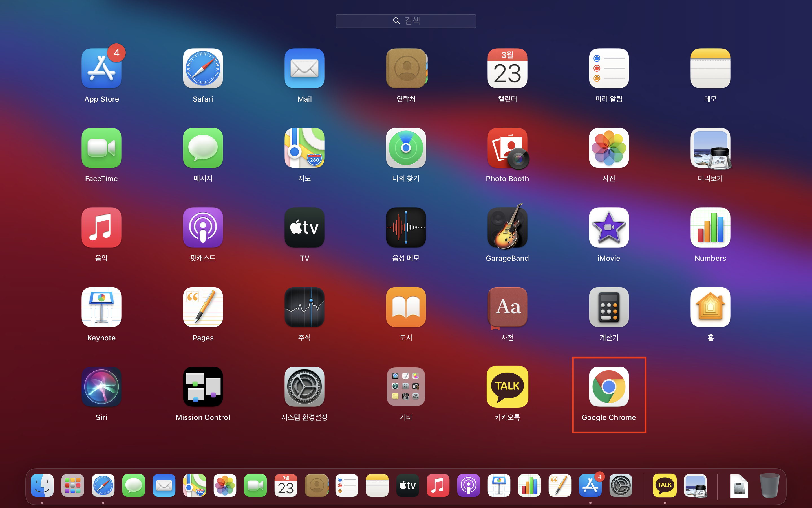
Task: Open Messages from the Dock
Action: 134,485
